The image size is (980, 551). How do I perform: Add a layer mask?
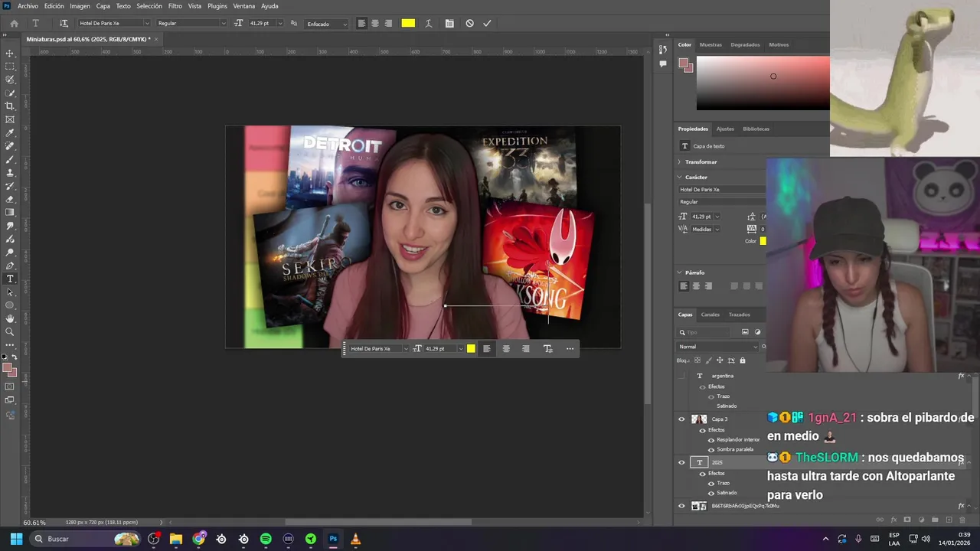[907, 520]
